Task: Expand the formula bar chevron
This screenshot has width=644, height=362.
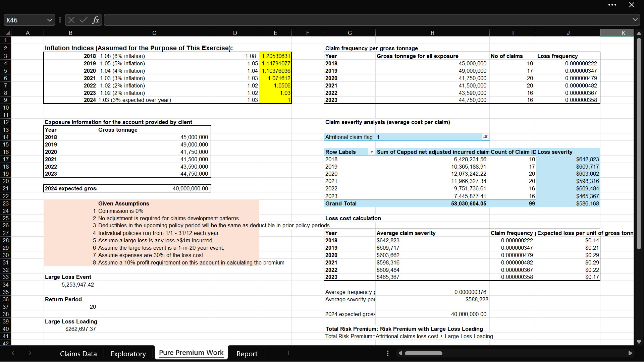Action: tap(635, 20)
